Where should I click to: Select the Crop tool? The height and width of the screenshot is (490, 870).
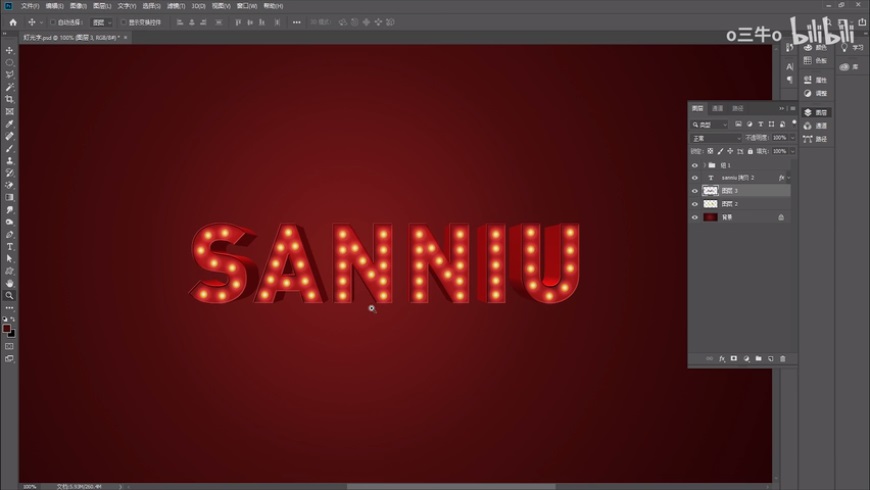point(10,99)
